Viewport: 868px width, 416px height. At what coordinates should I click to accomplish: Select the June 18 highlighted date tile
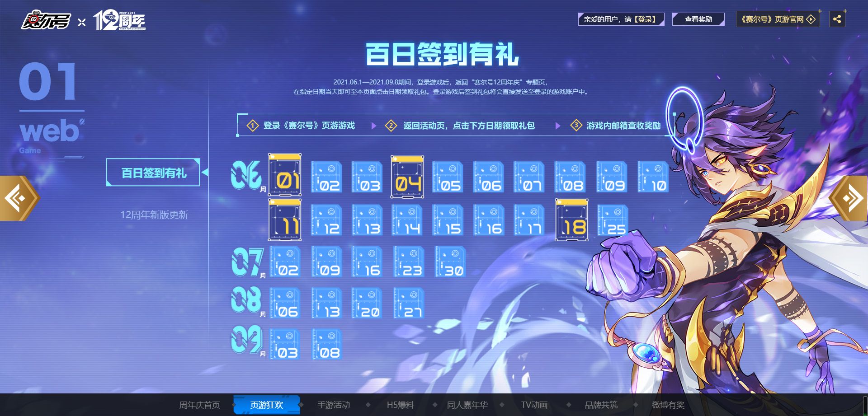click(x=572, y=220)
